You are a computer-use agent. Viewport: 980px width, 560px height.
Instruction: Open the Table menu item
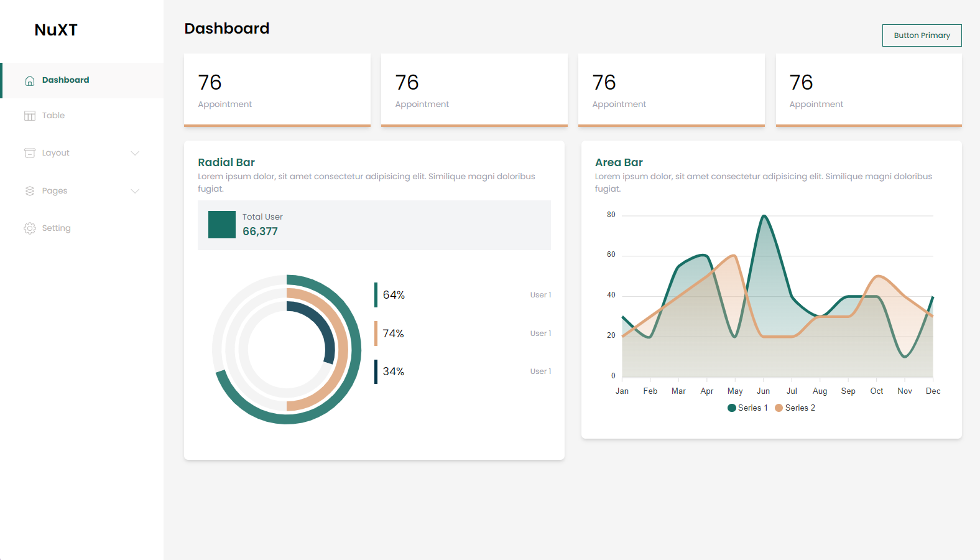coord(53,116)
